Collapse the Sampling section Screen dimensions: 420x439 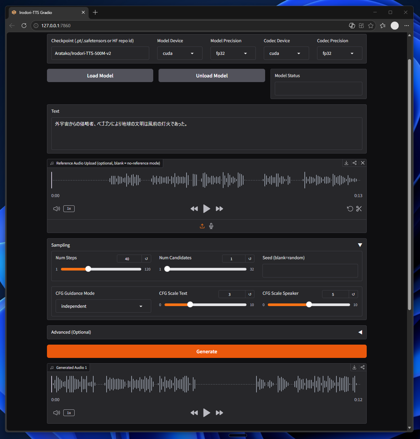pos(360,245)
